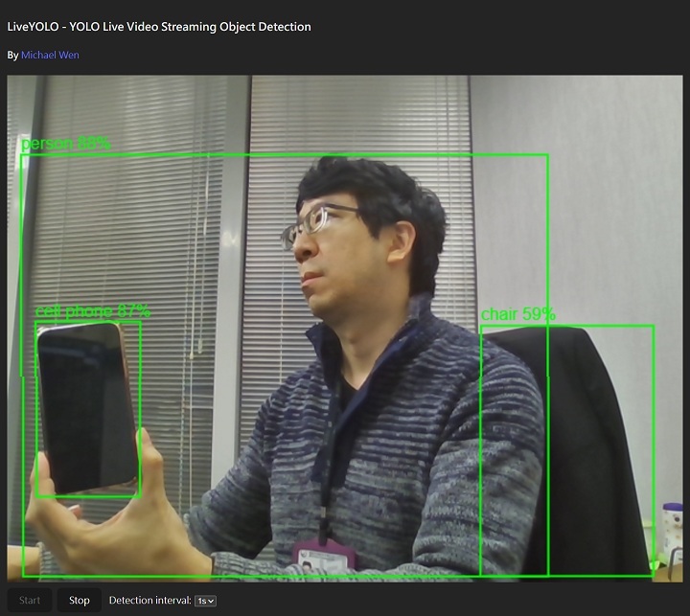The height and width of the screenshot is (616, 690).
Task: Click the word 'By' before the author name
Action: [x=12, y=55]
